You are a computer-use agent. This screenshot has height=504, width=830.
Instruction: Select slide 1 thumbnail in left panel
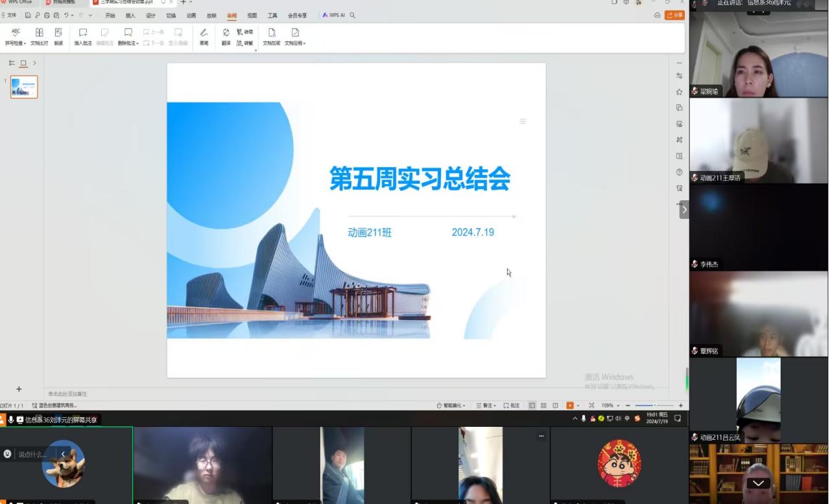click(24, 87)
